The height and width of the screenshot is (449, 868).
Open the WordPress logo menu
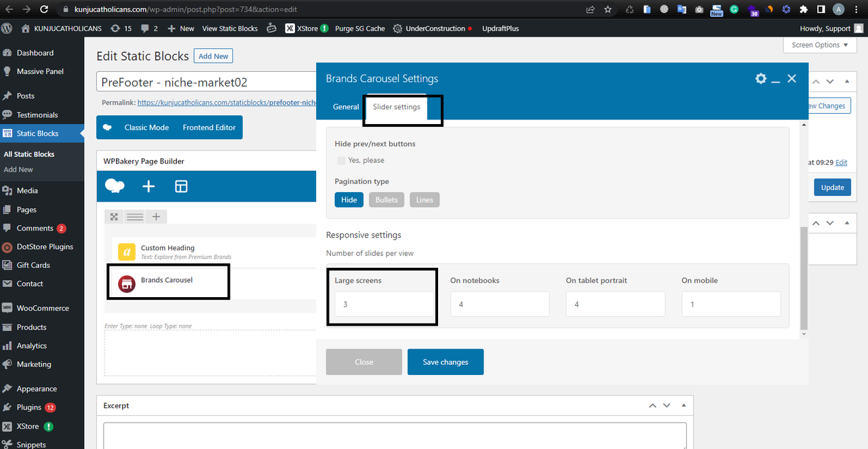coord(7,28)
